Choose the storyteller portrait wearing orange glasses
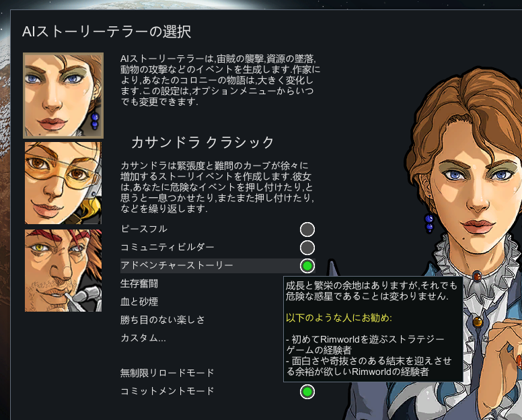The height and width of the screenshot is (420, 522). [63, 183]
